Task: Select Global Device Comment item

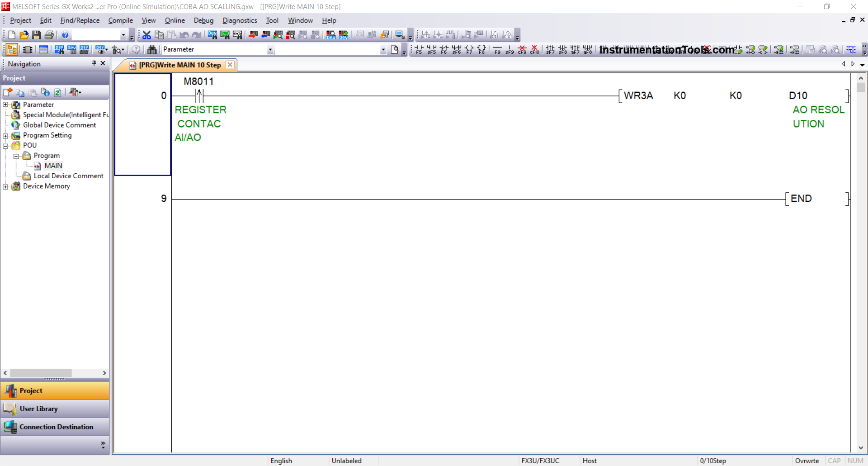Action: (x=59, y=125)
